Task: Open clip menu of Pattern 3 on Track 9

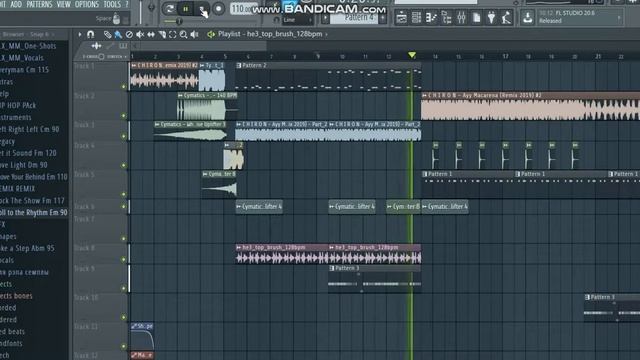Action: coord(332,268)
